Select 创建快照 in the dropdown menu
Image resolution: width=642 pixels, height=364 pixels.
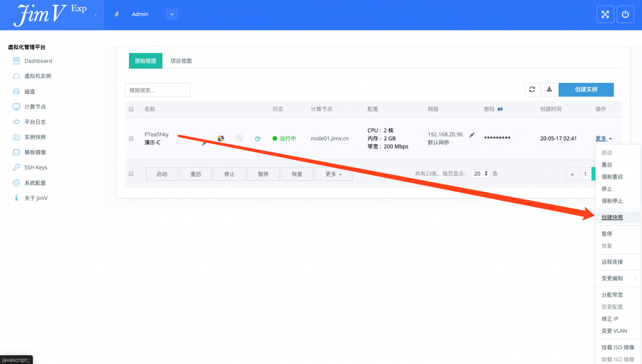612,217
